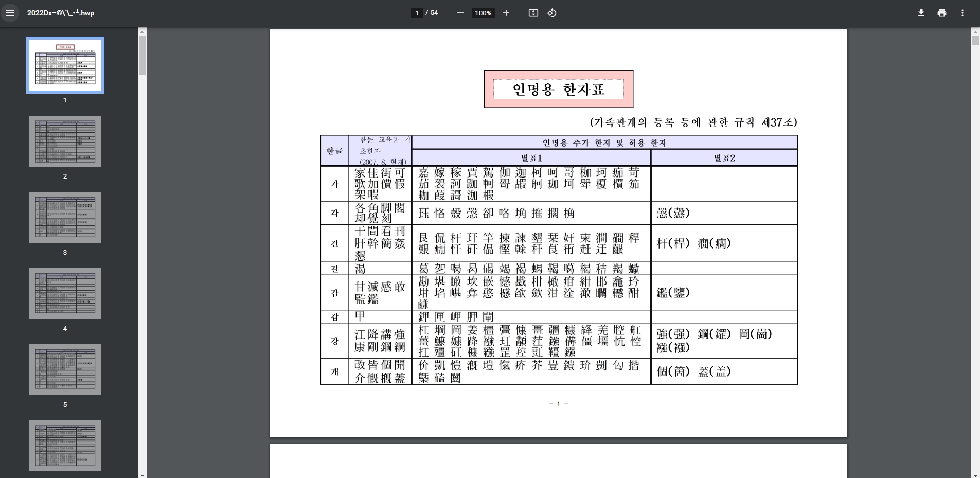
Task: Go to page 4 thumbnail
Action: pyautogui.click(x=65, y=293)
